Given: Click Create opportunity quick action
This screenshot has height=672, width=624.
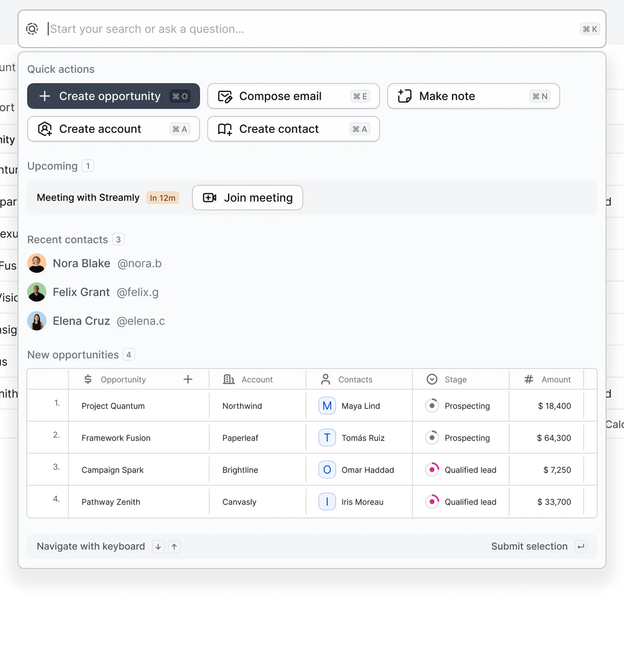Looking at the screenshot, I should click(114, 96).
